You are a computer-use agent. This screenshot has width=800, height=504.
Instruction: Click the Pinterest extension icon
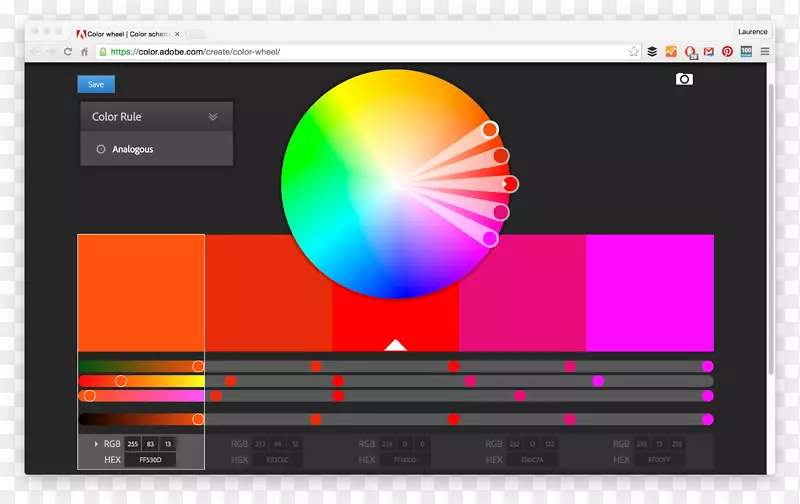point(727,51)
